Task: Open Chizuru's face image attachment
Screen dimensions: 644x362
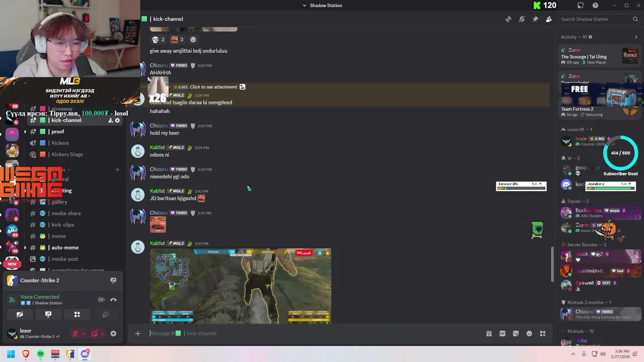Action: tap(158, 225)
